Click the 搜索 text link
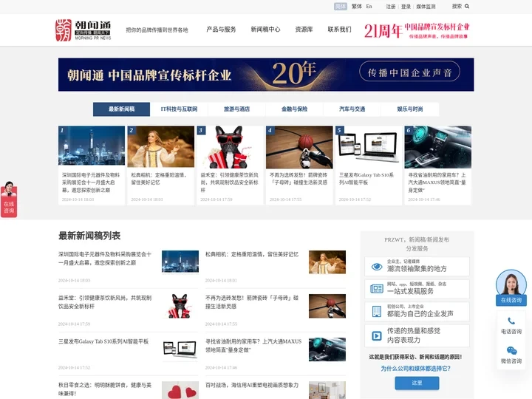 click(x=457, y=6)
